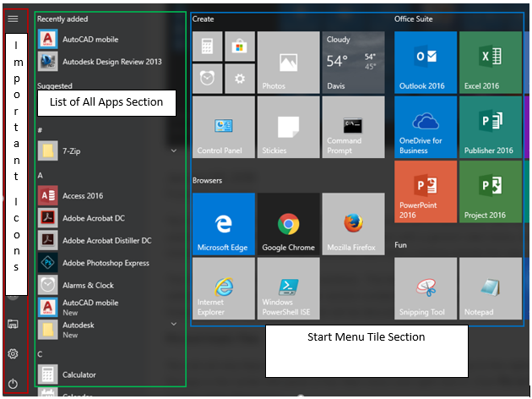Open the Stickies tile
The image size is (532, 399).
tap(289, 127)
